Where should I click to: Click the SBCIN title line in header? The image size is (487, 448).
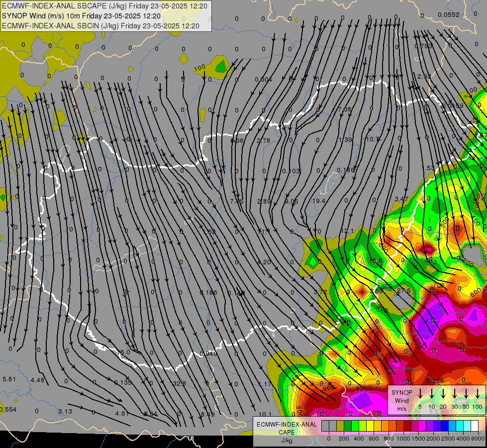[x=100, y=26]
